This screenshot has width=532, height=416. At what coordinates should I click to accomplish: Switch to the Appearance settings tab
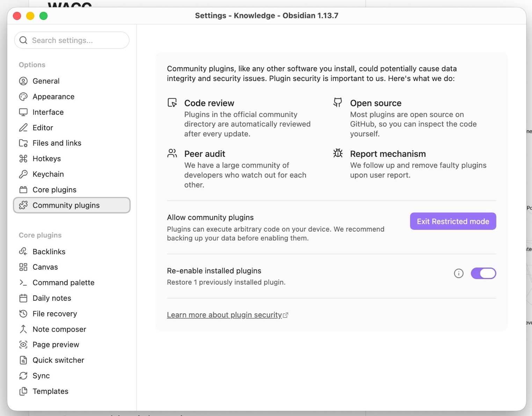pos(72,97)
